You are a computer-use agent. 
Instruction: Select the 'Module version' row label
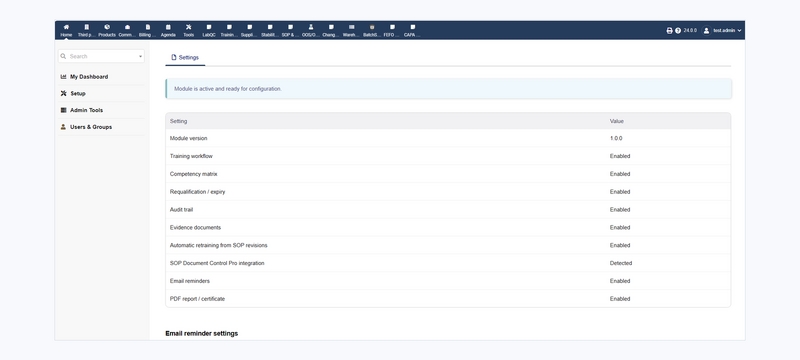pyautogui.click(x=188, y=138)
